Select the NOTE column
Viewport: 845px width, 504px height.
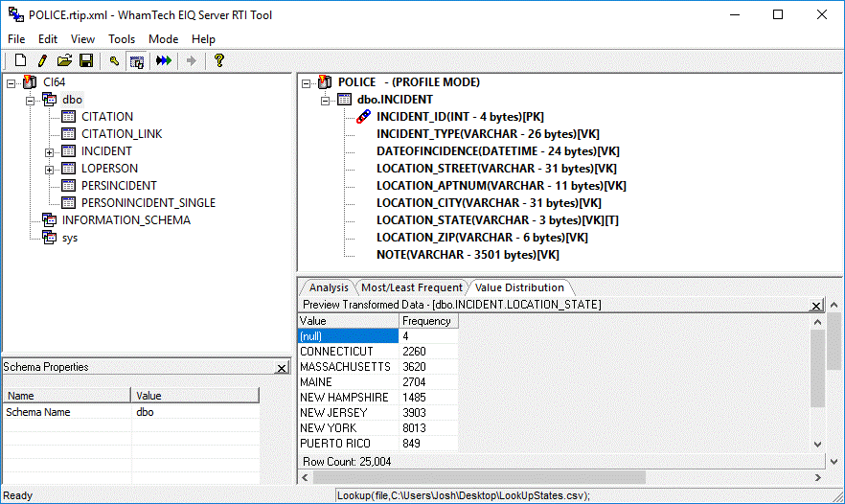468,255
